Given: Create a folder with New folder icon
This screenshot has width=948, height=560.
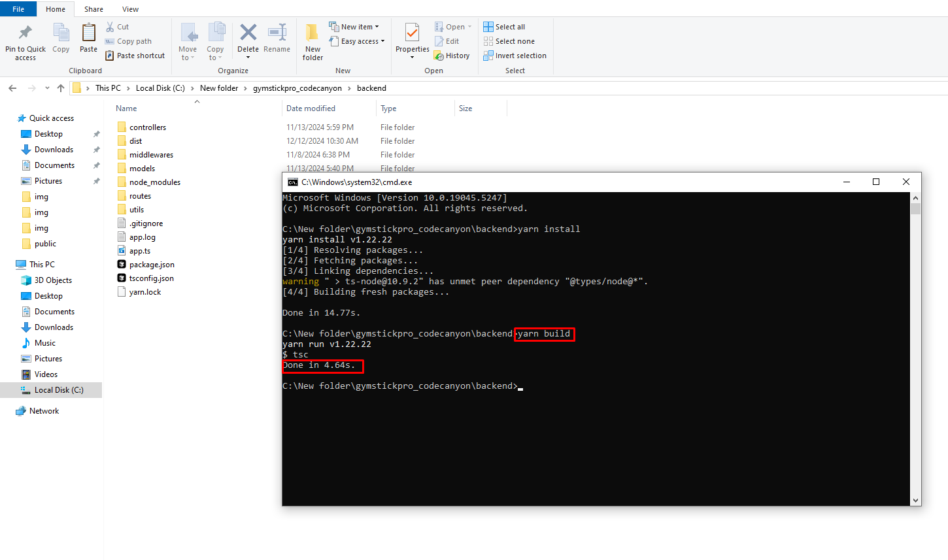Looking at the screenshot, I should [313, 34].
